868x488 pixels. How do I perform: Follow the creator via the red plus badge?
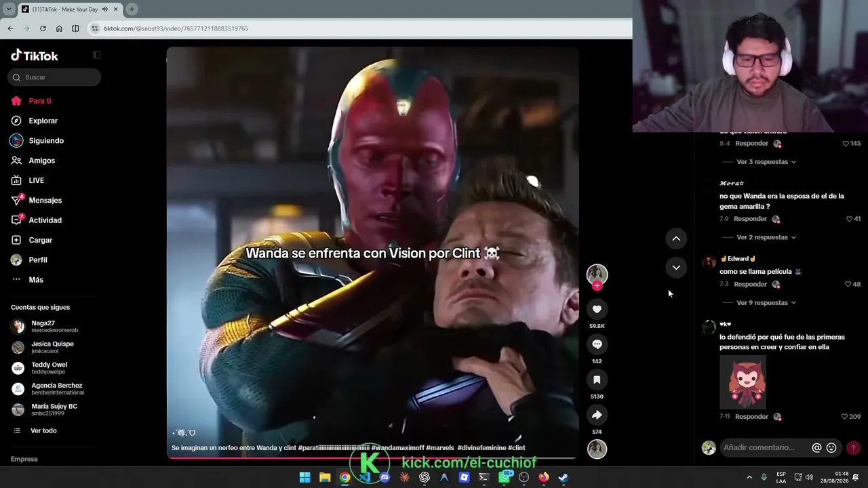tap(597, 285)
